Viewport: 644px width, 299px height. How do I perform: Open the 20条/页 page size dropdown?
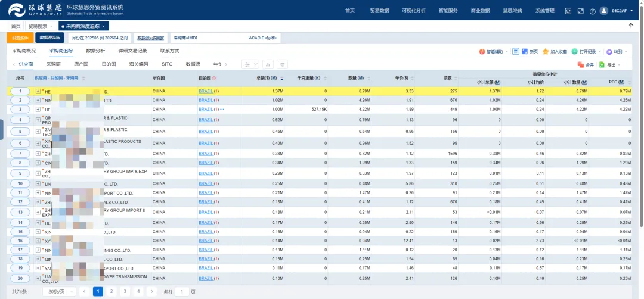(x=59, y=292)
